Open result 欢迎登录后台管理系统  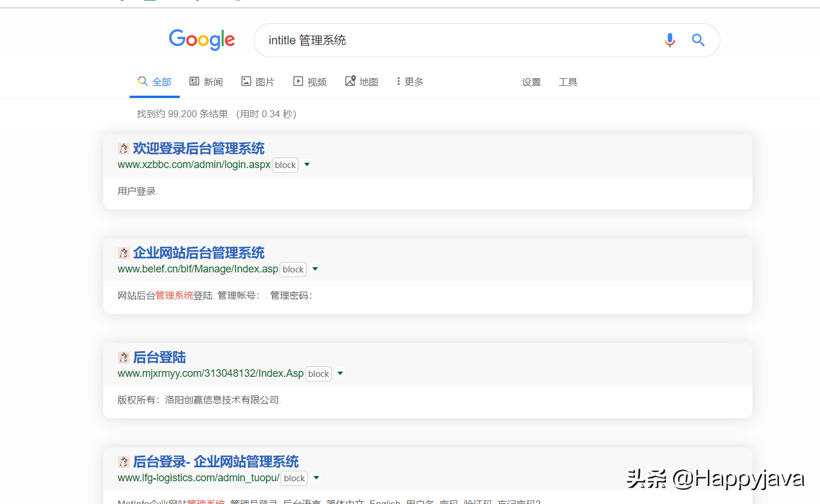pyautogui.click(x=198, y=148)
